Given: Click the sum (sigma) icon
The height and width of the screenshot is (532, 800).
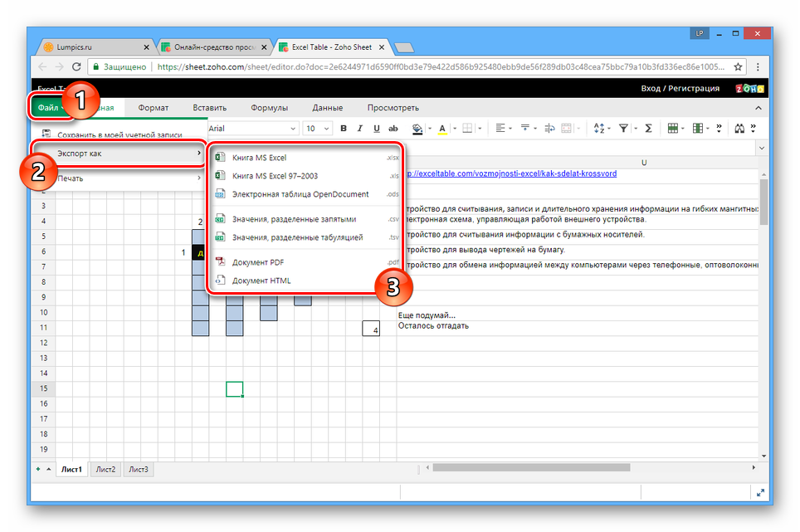Looking at the screenshot, I should coord(648,129).
